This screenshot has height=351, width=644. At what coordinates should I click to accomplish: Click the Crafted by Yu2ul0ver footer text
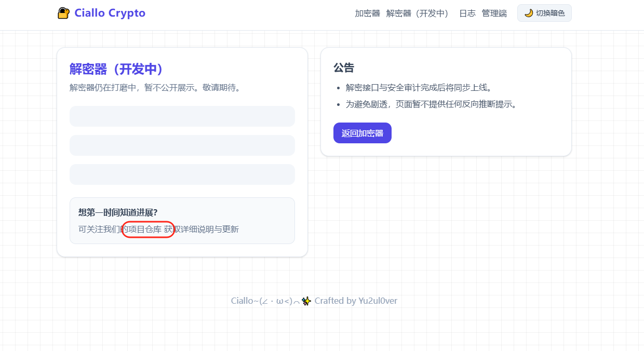[356, 301]
